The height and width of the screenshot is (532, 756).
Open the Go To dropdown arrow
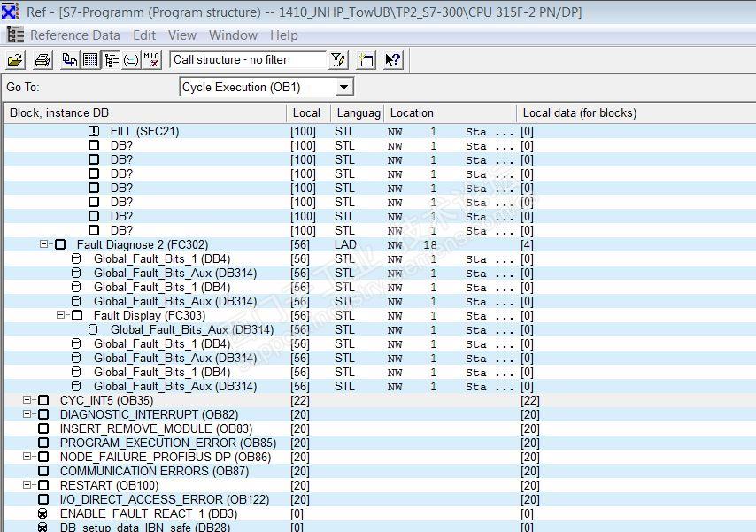point(343,88)
